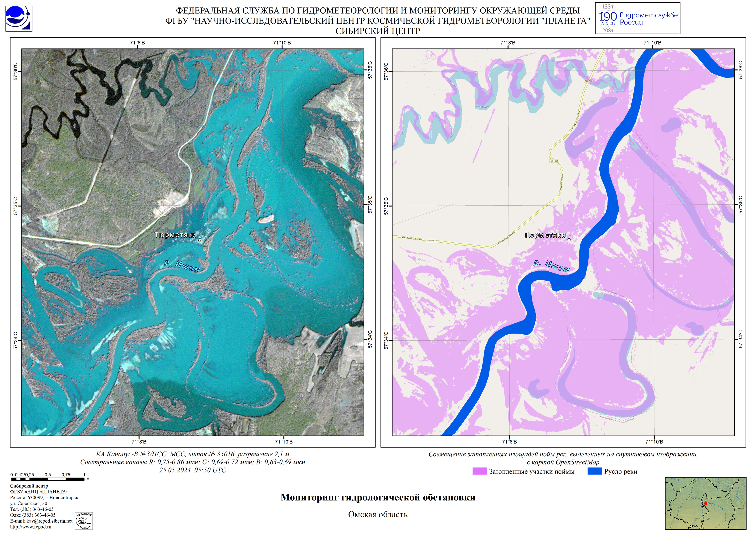Click the Тюрметяки settlement marker on the OpenStreetMap panel
Image resolution: width=756 pixels, height=535 pixels.
point(569,240)
